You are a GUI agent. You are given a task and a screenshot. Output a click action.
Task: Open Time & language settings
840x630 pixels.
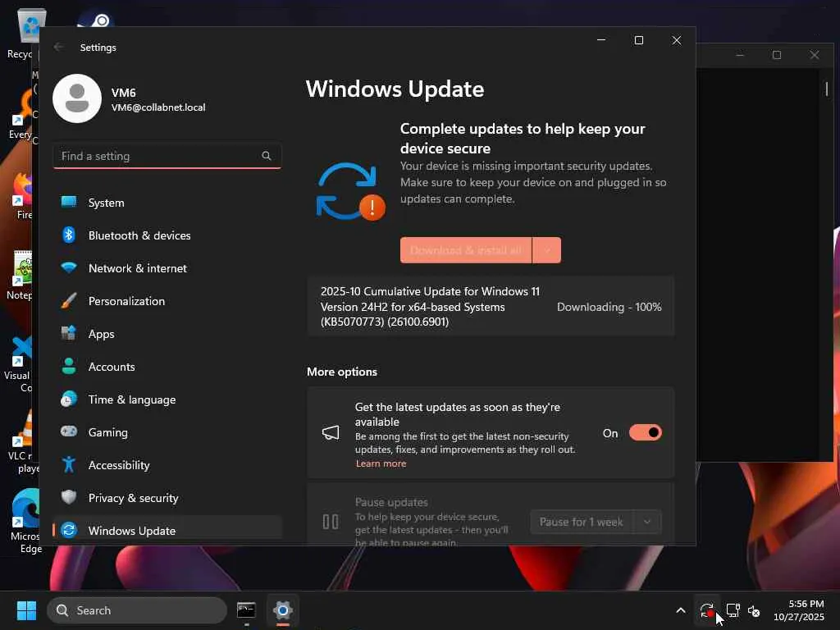(167, 399)
